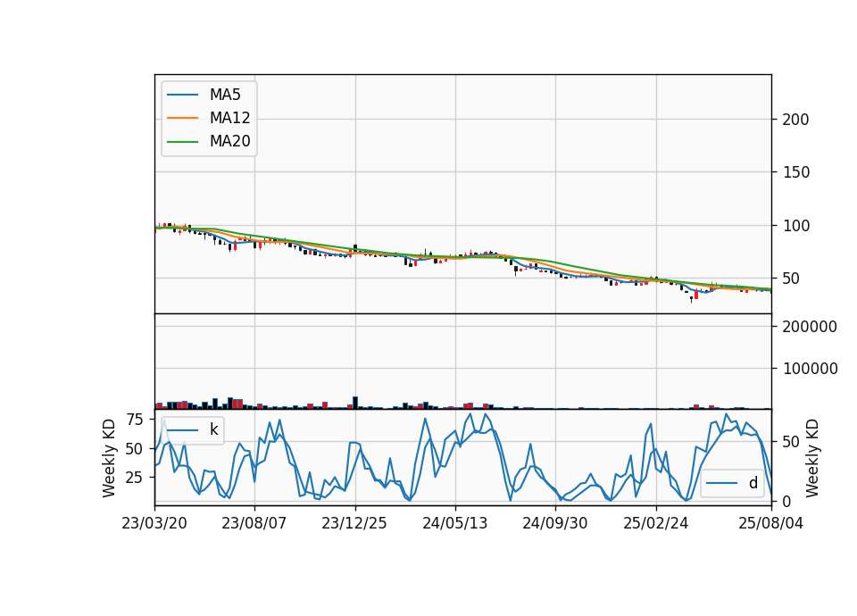The width and height of the screenshot is (857, 616).
Task: Click the MA20 legend label
Action: pyautogui.click(x=229, y=141)
